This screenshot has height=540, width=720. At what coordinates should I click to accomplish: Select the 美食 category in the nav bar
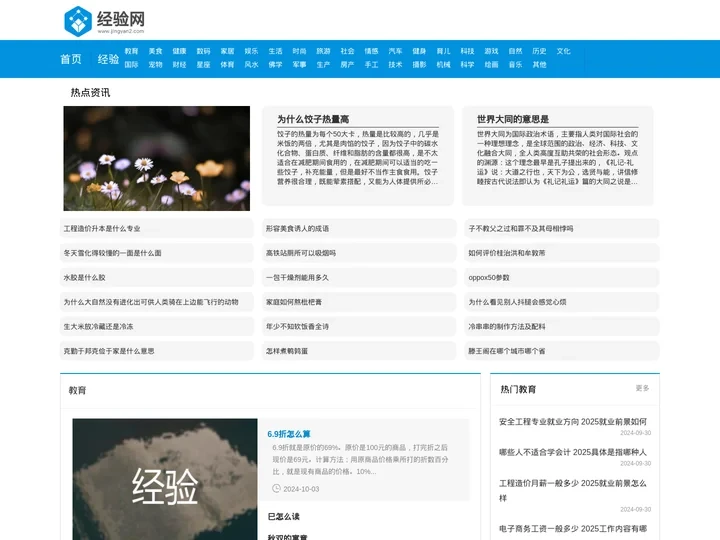pos(156,51)
